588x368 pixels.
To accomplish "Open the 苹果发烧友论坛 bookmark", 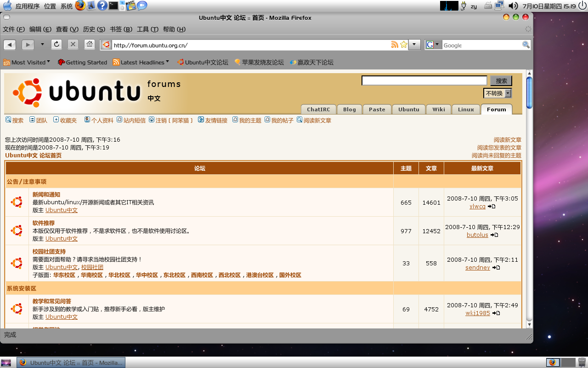I will [259, 62].
